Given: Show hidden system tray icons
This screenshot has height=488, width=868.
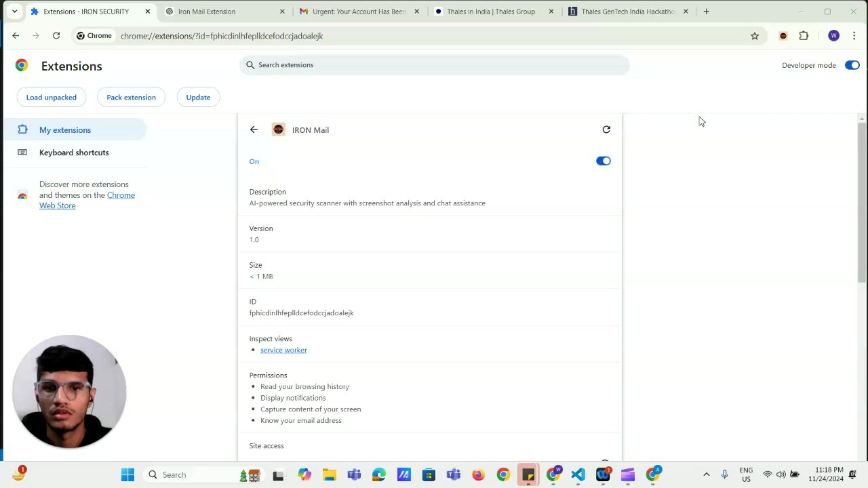Looking at the screenshot, I should point(706,474).
